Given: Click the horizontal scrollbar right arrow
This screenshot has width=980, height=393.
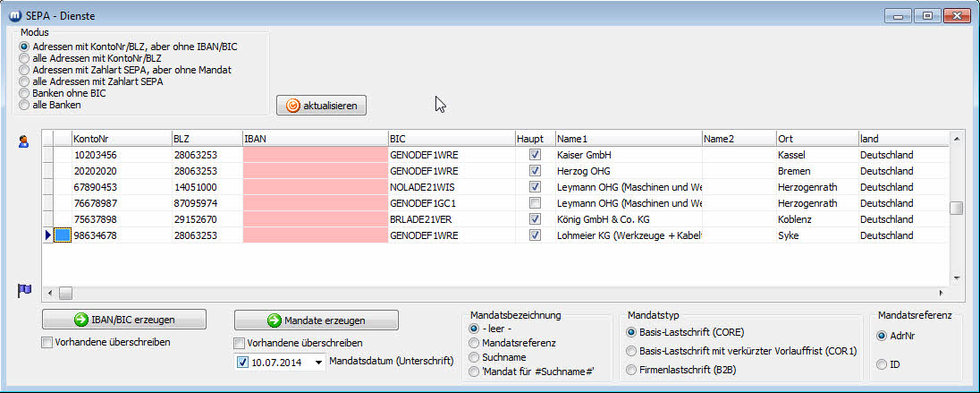Looking at the screenshot, I should (x=940, y=293).
